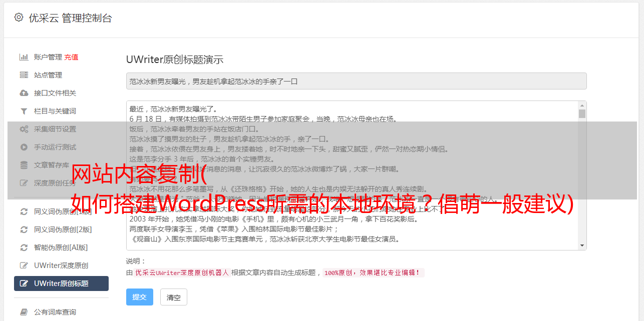Screen dimensions: 644x321
Task: Open 智能伪原创[AI版] page
Action: point(61,247)
